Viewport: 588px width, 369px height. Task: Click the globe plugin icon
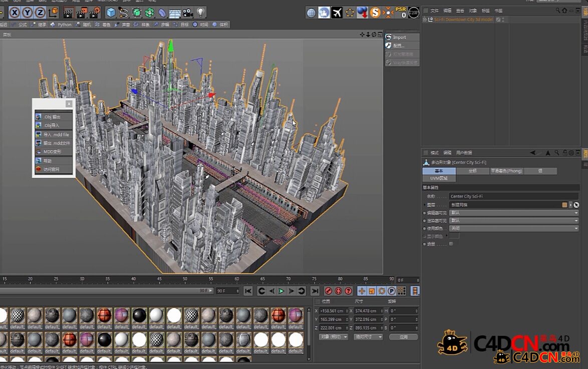click(311, 13)
